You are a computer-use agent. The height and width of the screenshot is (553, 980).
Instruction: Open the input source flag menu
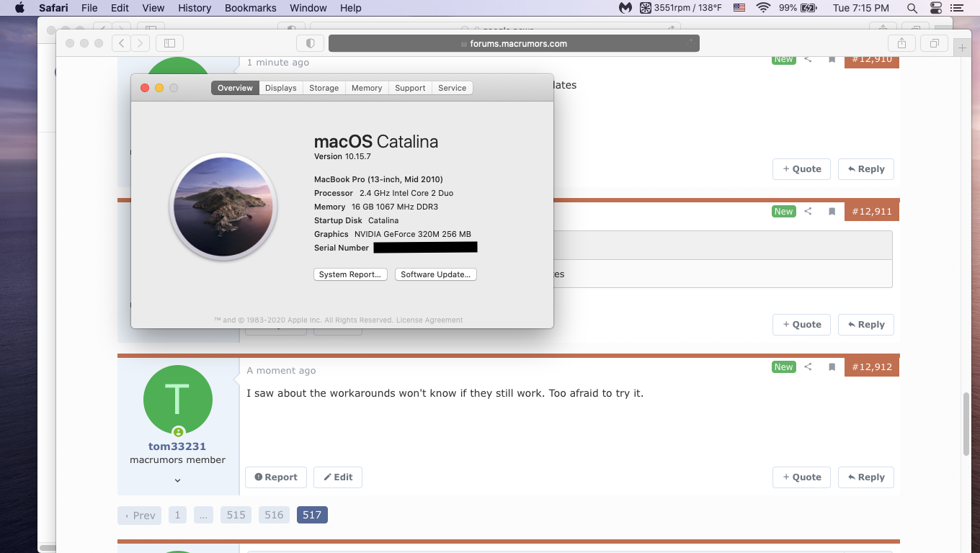click(739, 8)
